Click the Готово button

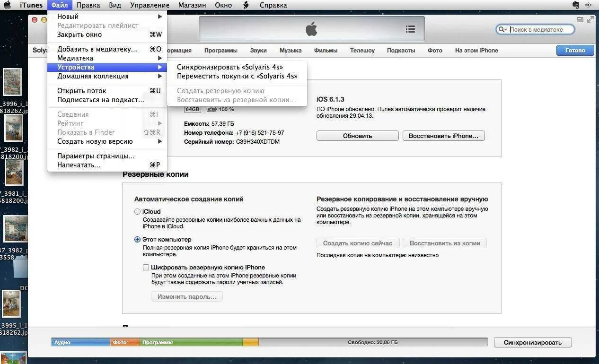575,51
